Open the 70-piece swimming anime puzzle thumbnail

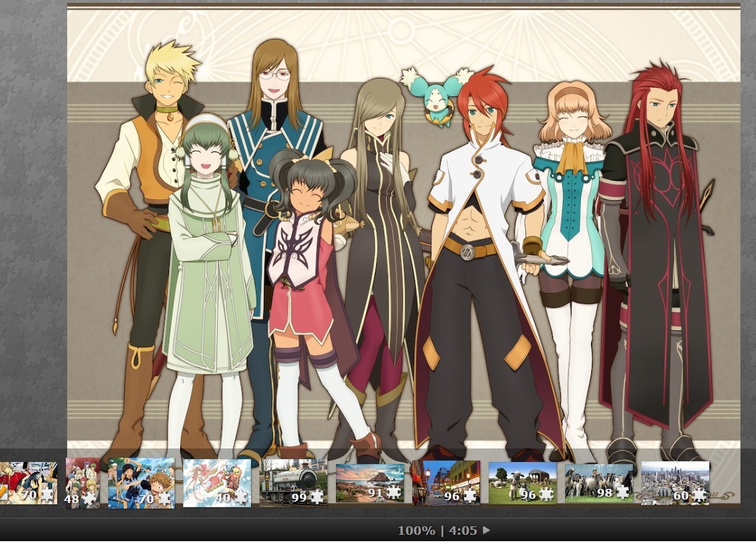141,482
